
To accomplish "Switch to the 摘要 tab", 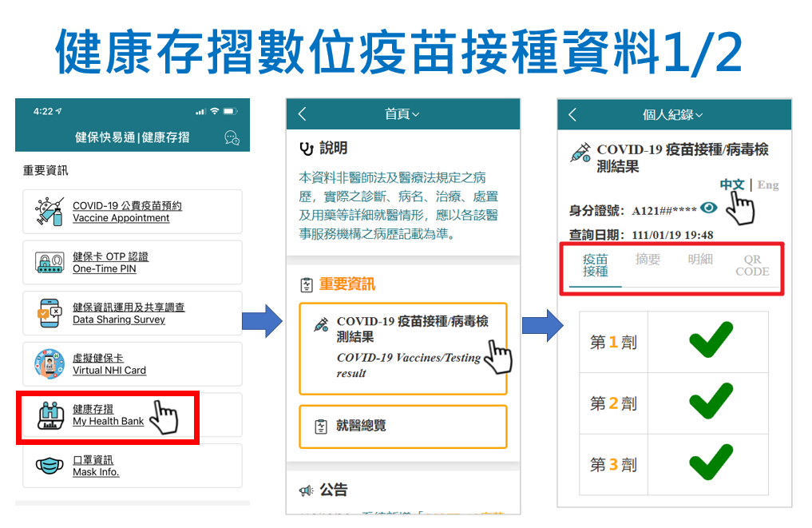I will 648,260.
